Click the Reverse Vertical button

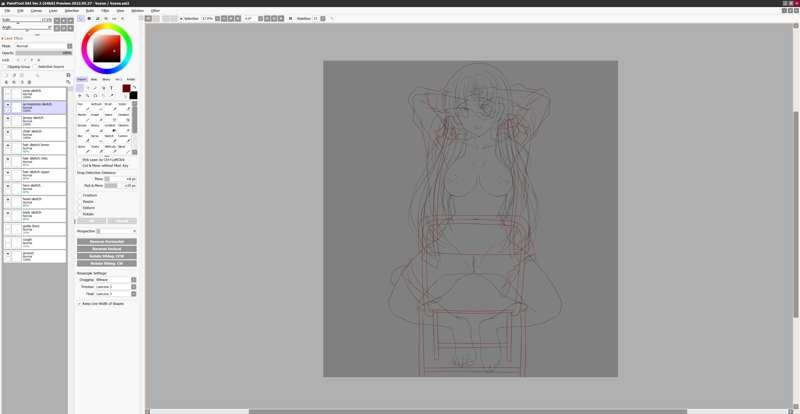107,249
